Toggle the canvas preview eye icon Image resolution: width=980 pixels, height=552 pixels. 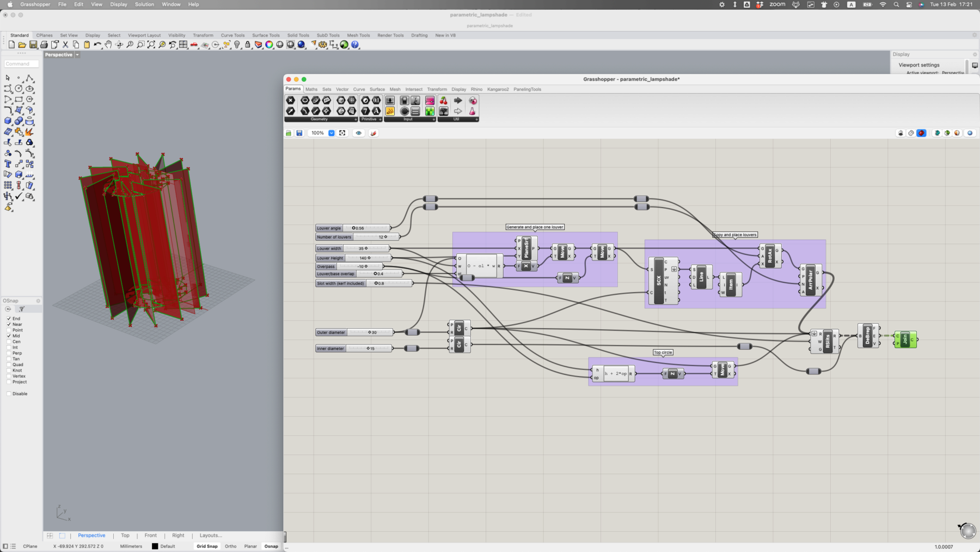click(x=358, y=133)
